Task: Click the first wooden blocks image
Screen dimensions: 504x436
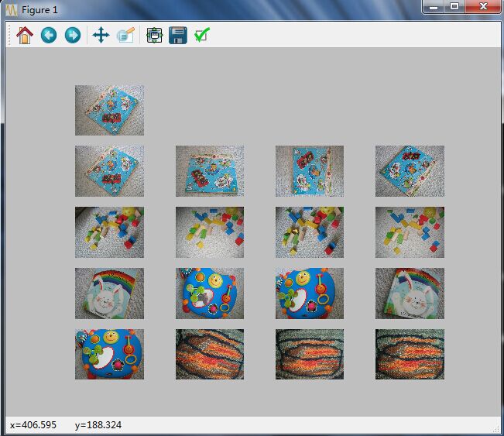Action: point(109,232)
